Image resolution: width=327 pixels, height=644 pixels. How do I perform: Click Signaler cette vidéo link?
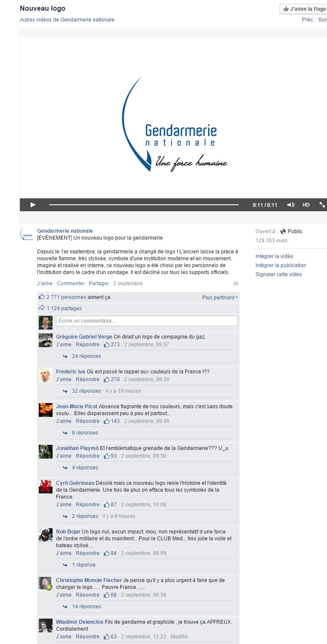[x=279, y=274]
